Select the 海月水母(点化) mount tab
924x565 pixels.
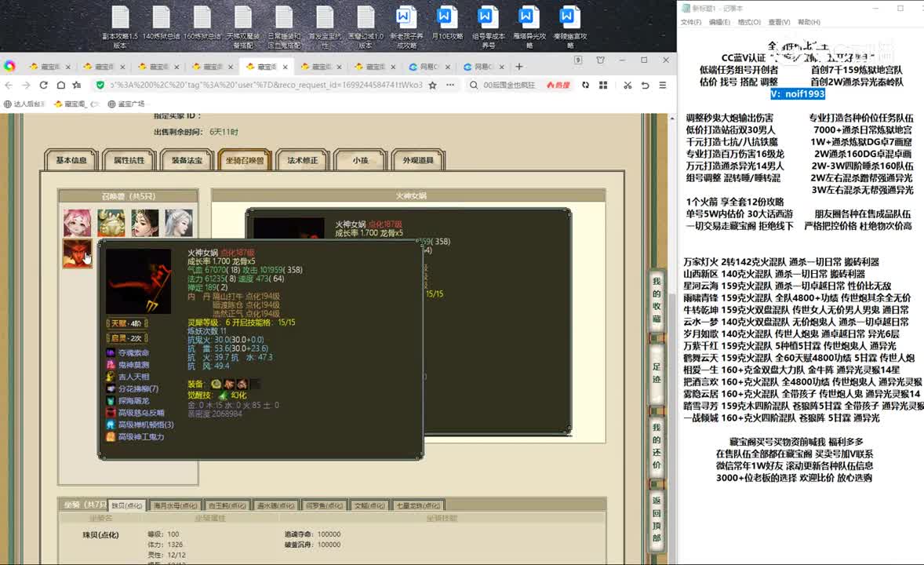[175, 505]
